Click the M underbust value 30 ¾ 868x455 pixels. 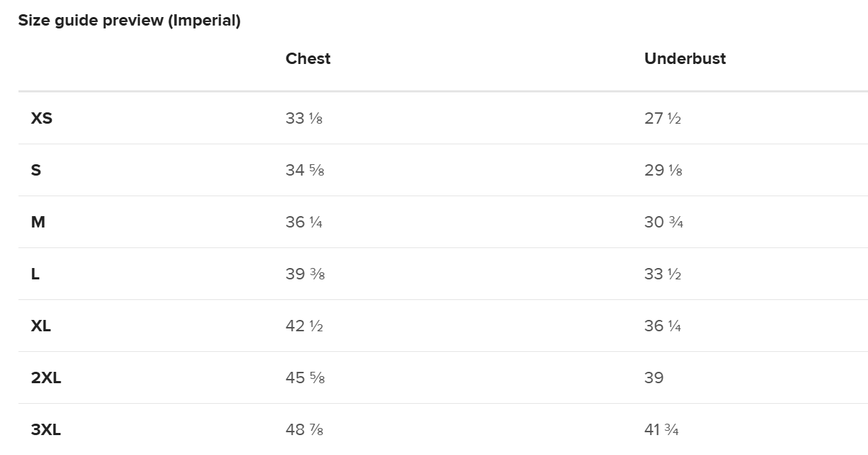(663, 222)
